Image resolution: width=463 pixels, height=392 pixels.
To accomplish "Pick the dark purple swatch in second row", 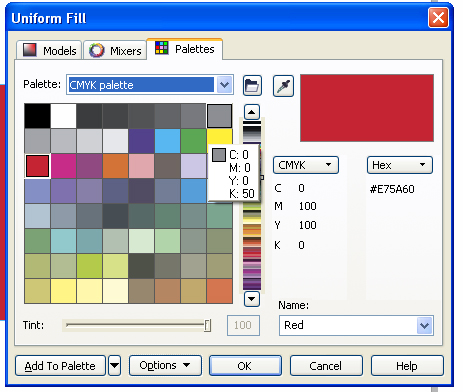I will [141, 141].
